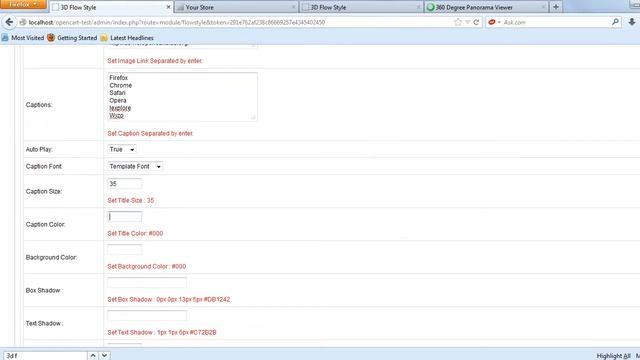640x360 pixels.
Task: Click the Latest Headlines feed icon
Action: click(104, 38)
